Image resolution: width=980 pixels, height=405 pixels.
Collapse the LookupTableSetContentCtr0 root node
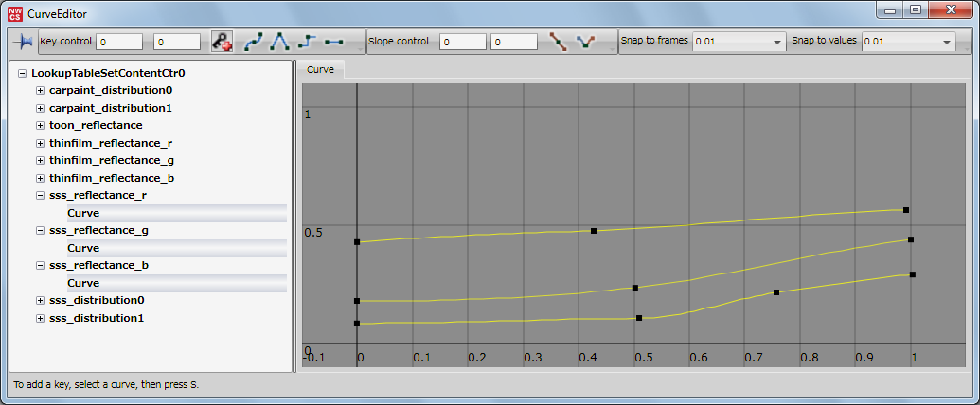coord(22,73)
